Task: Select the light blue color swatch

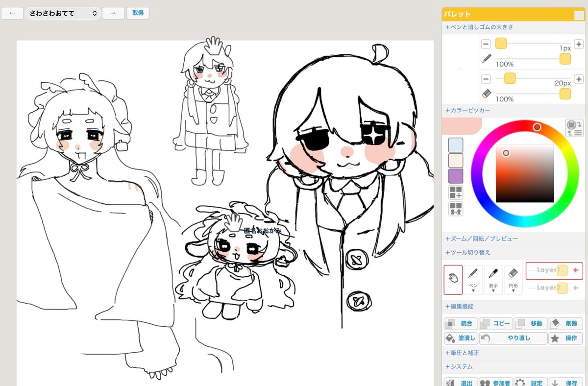Action: click(456, 145)
